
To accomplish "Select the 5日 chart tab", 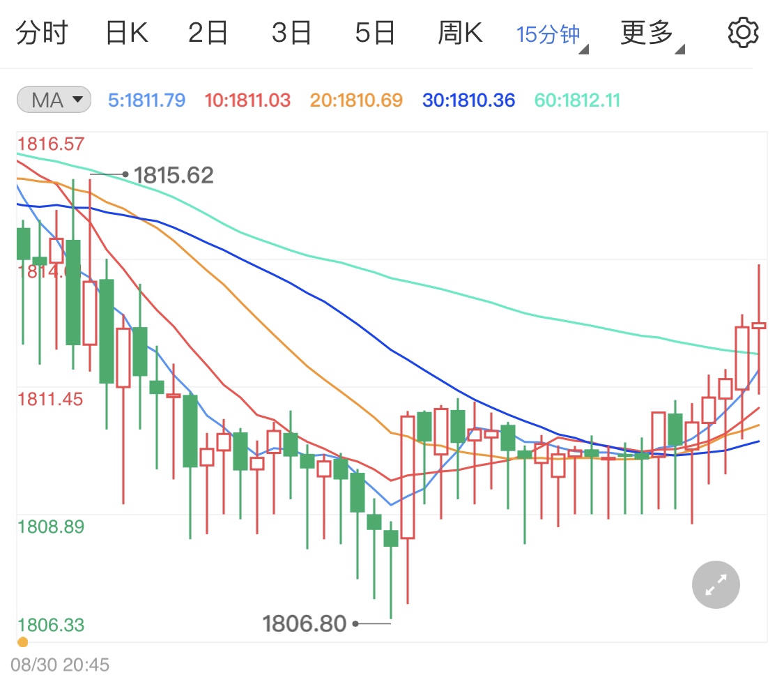I will click(x=375, y=33).
